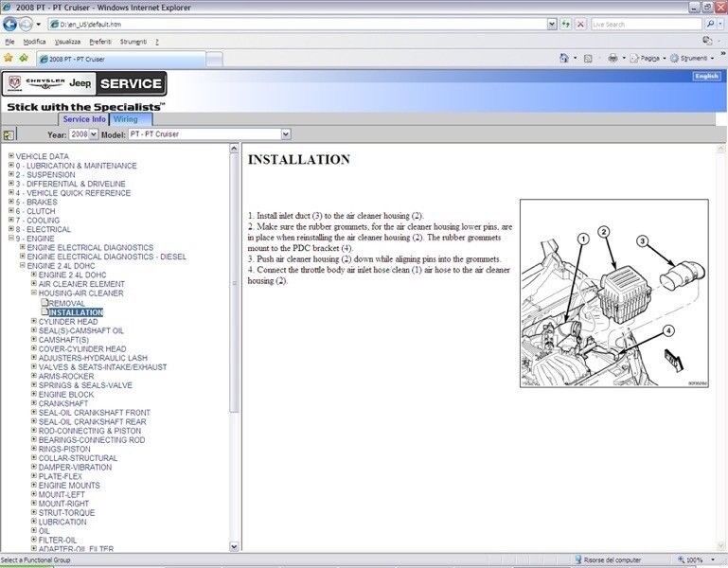Click the browser Back arrow button
This screenshot has width=728, height=568.
(10, 25)
